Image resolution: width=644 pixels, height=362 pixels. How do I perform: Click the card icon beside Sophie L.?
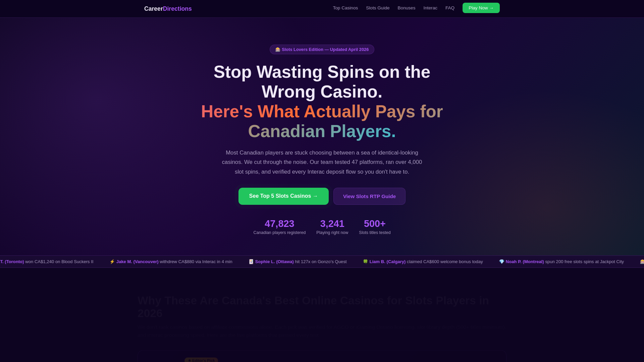pos(251,262)
